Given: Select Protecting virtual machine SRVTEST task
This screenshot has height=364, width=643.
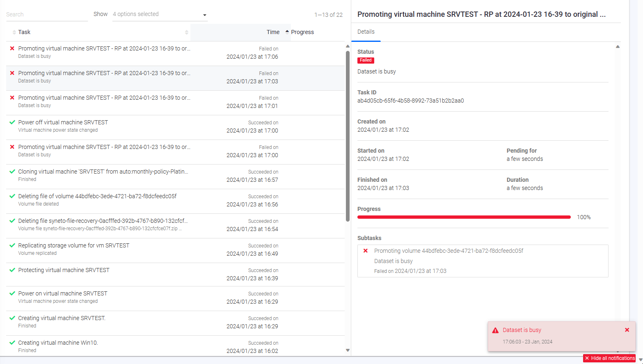Looking at the screenshot, I should pyautogui.click(x=64, y=270).
